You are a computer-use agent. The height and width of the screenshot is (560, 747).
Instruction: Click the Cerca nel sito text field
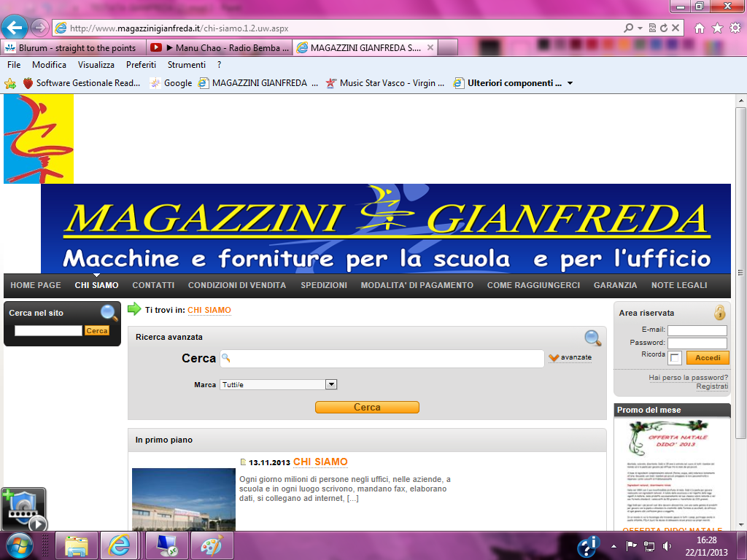48,330
